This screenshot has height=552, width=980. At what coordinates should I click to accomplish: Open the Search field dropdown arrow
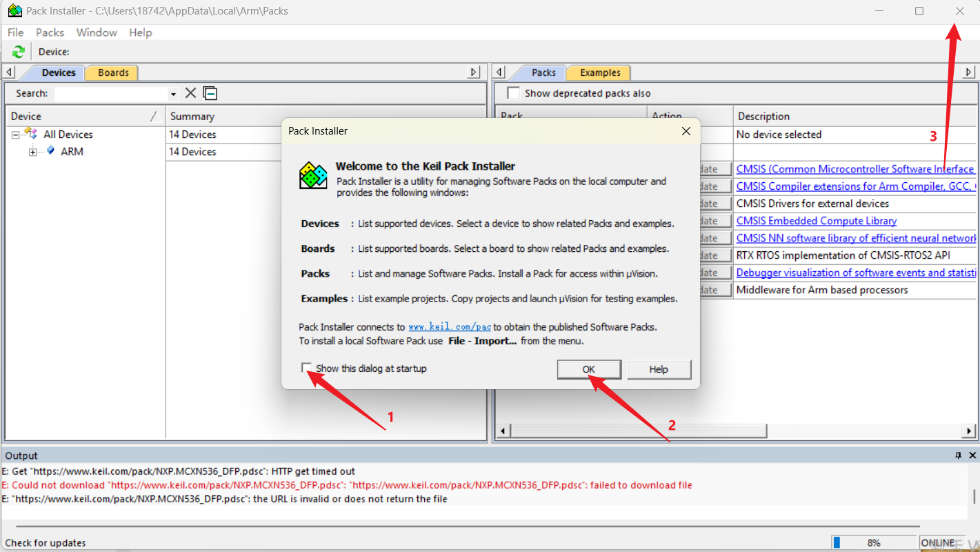click(173, 94)
